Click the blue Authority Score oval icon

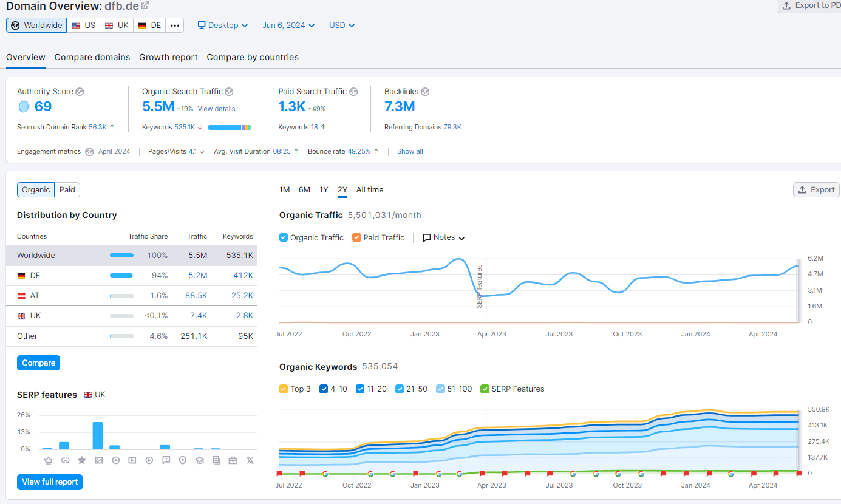[x=24, y=107]
